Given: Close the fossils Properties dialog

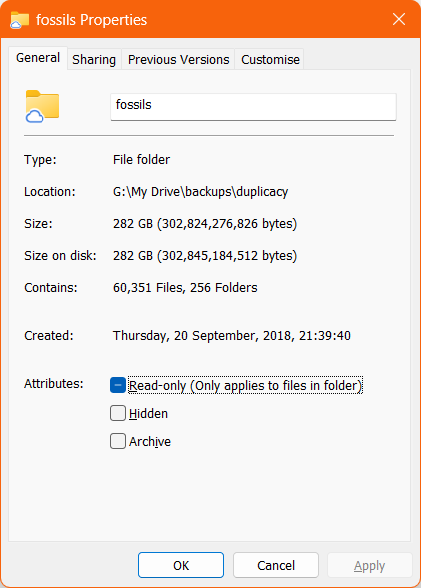Looking at the screenshot, I should 399,19.
